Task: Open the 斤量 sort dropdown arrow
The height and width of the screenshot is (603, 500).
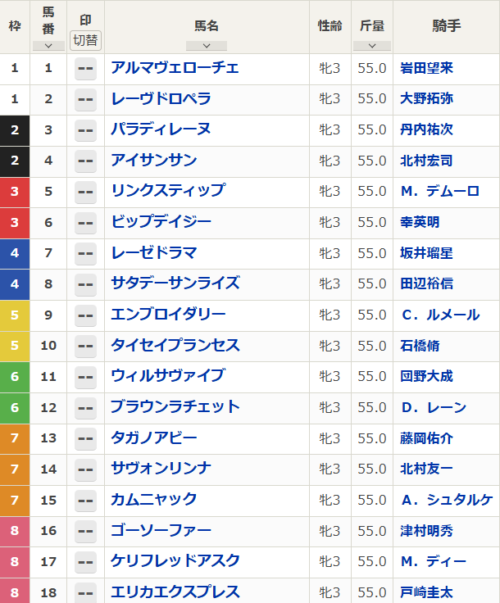Action: 372,46
